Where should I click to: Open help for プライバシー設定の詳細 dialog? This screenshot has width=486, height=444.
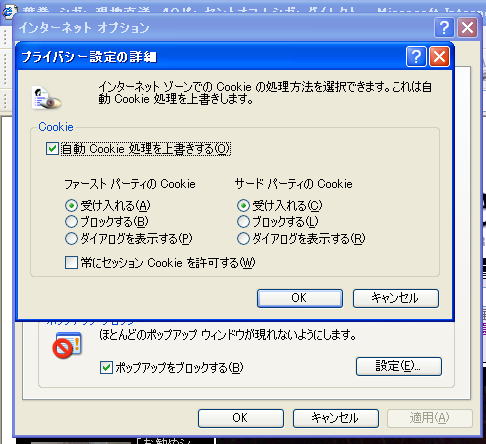(416, 57)
